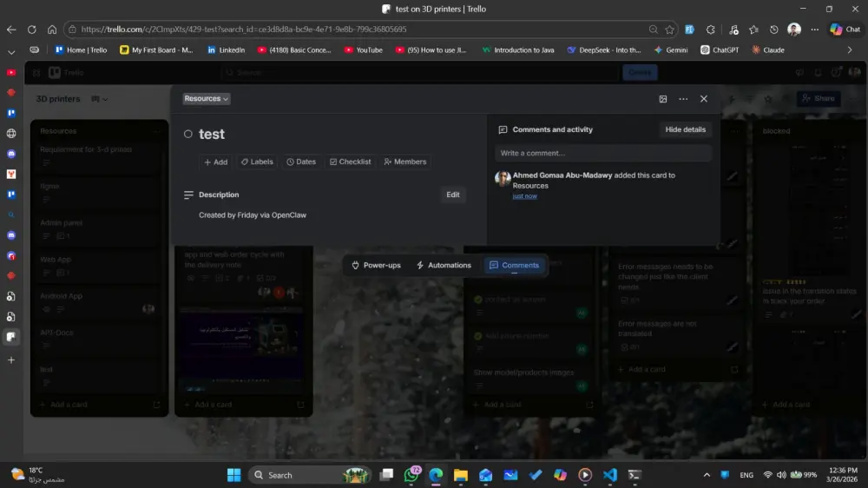
Task: Close the test card dialog
Action: 704,99
